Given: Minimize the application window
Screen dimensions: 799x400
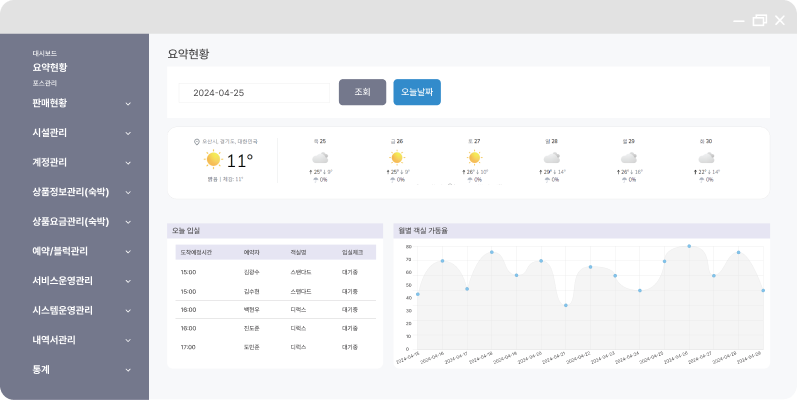Looking at the screenshot, I should point(738,21).
